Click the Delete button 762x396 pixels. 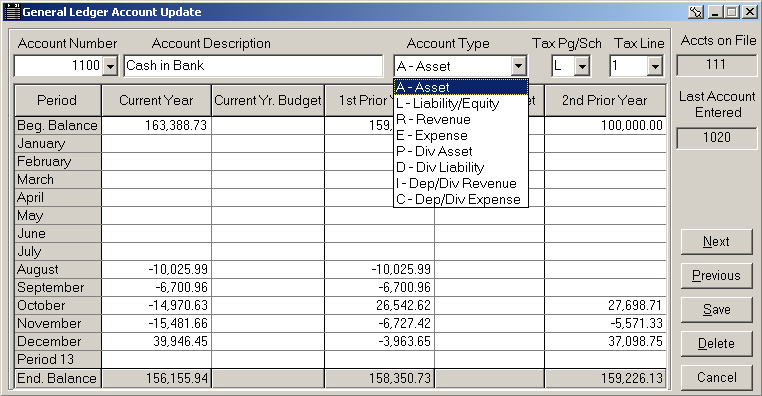point(716,344)
